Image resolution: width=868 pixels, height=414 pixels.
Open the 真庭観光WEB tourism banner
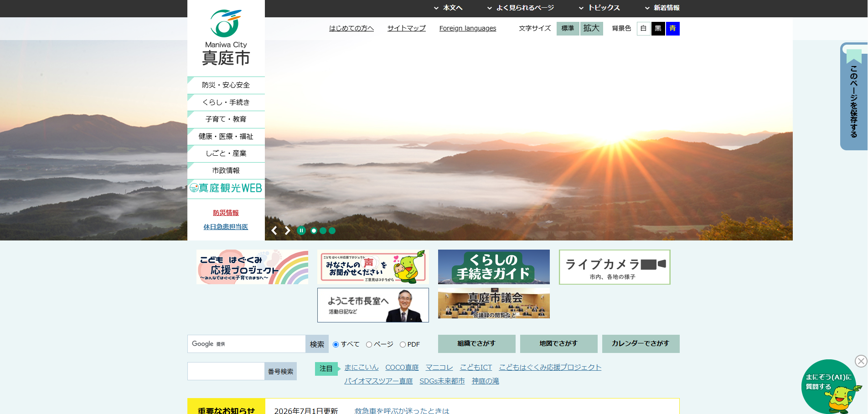pyautogui.click(x=226, y=188)
